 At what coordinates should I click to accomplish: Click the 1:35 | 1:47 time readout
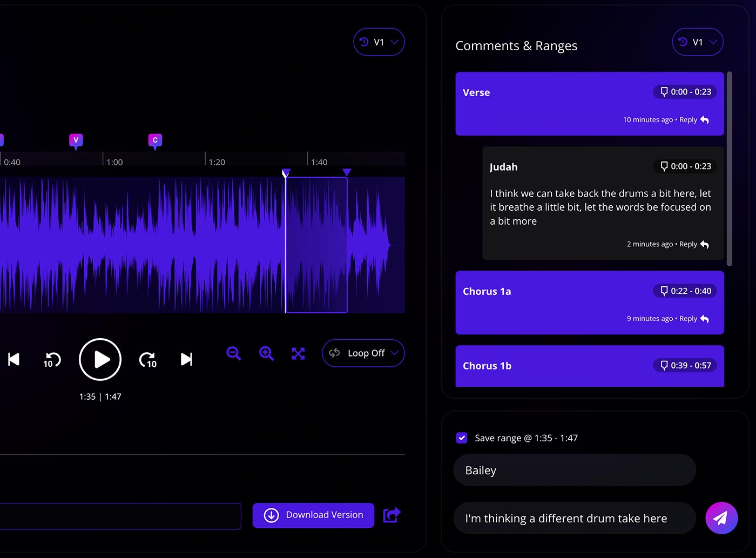(100, 396)
